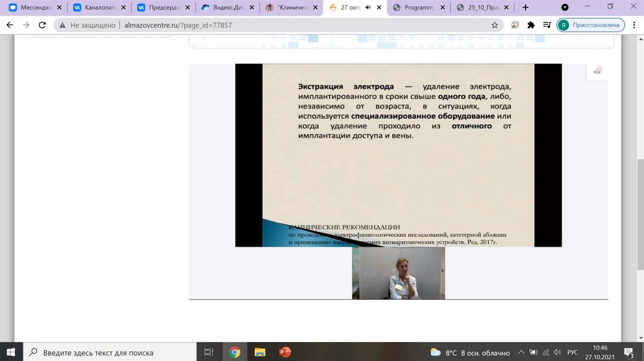Viewport: 644px width, 361px height.
Task: Click the 'Не защищено' security warning
Action: point(87,25)
